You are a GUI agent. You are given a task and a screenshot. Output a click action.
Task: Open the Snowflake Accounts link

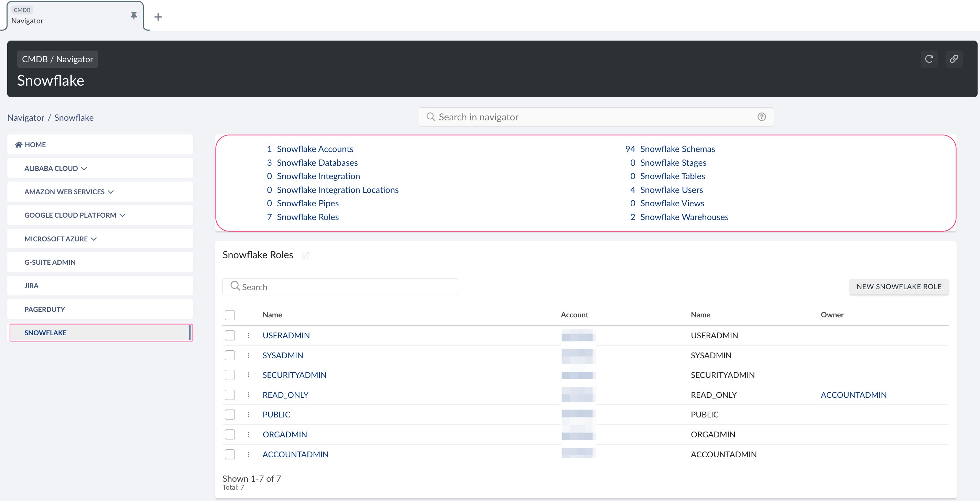[x=315, y=149]
